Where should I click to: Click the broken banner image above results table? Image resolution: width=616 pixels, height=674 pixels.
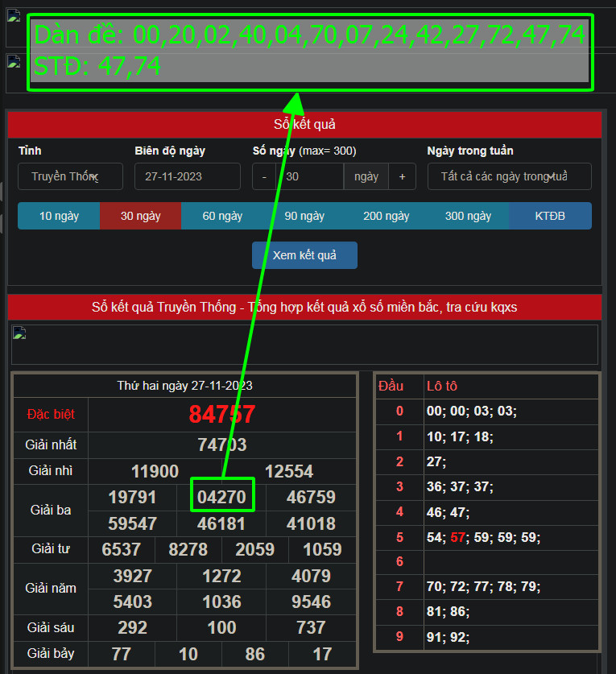click(19, 334)
